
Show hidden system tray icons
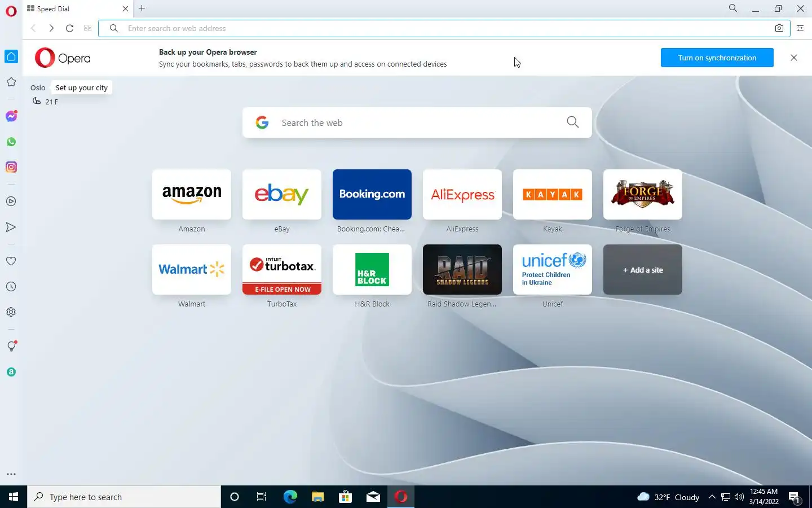(712, 497)
